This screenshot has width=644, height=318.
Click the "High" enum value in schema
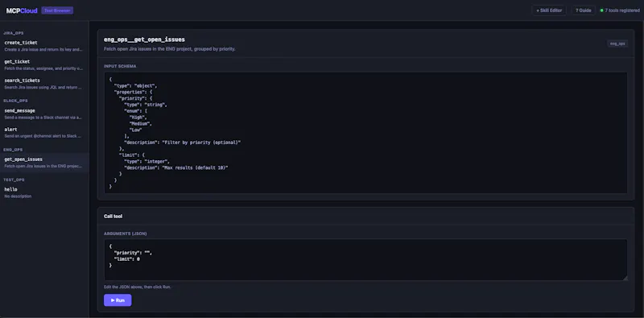tap(138, 117)
